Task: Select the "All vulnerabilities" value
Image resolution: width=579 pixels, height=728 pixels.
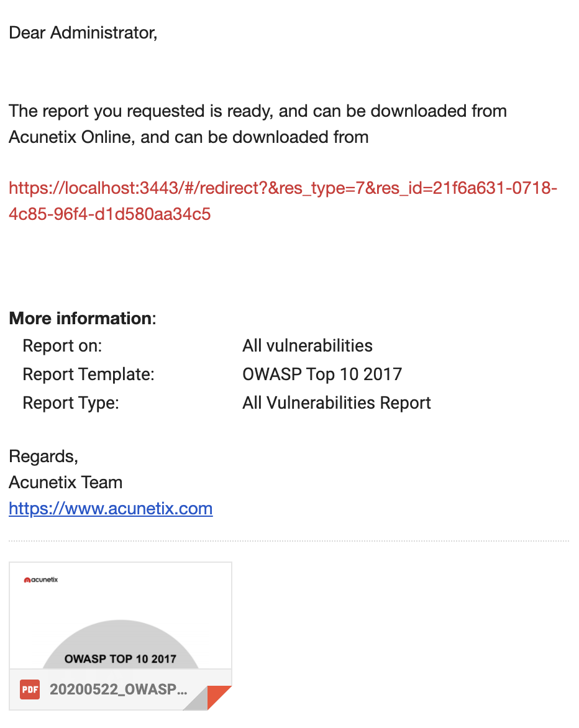Action: tap(308, 346)
